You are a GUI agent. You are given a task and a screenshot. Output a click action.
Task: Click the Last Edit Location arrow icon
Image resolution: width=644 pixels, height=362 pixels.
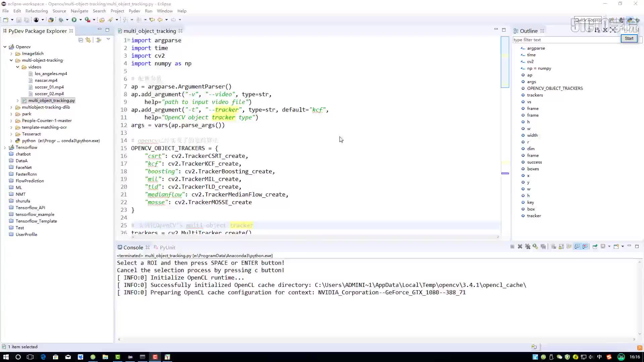click(x=152, y=20)
